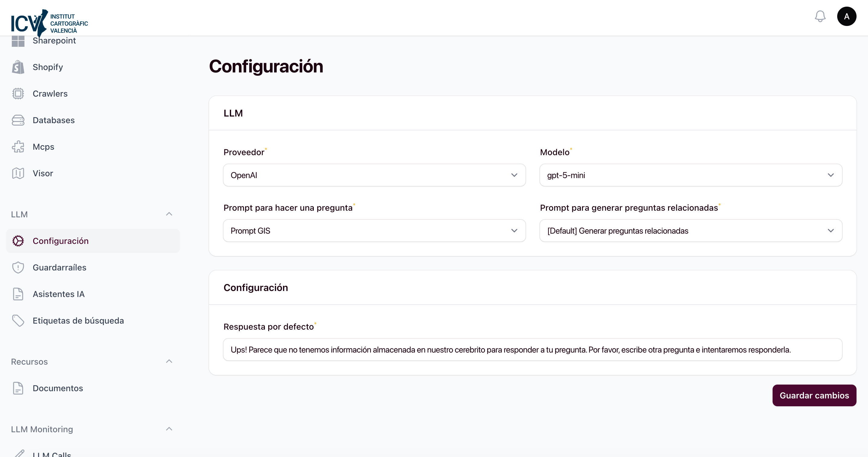Click the Databases icon in sidebar

[x=18, y=120]
